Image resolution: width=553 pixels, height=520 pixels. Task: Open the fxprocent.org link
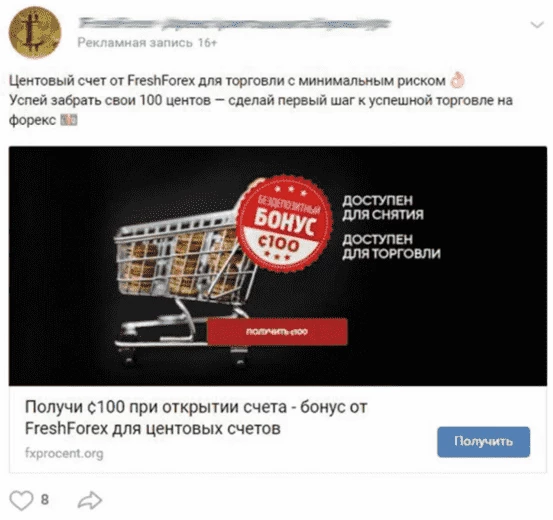point(64,453)
